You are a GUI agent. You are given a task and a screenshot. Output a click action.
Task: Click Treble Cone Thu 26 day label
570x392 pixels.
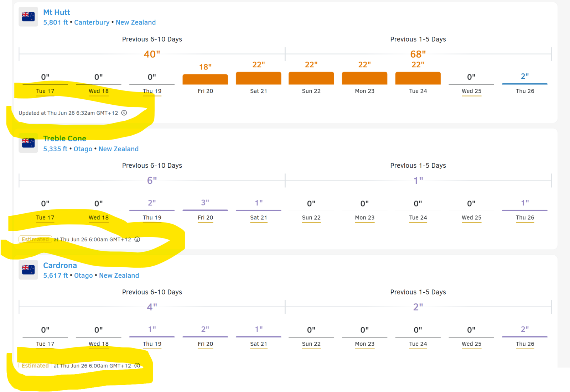[x=525, y=218]
